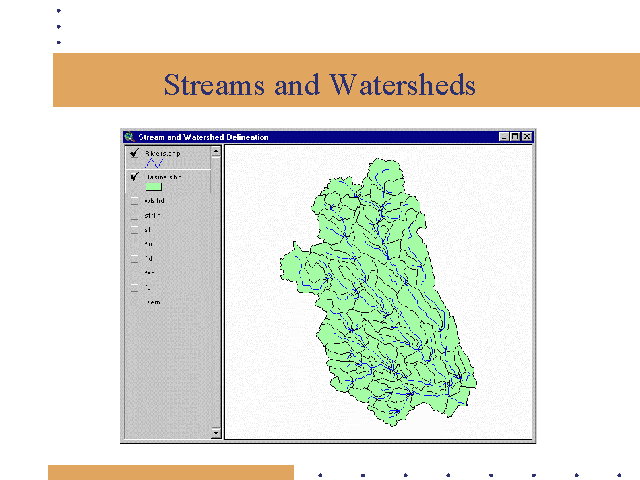Minimize the Stream and Watershed Delineation window
Image resolution: width=640 pixels, height=480 pixels.
click(505, 137)
